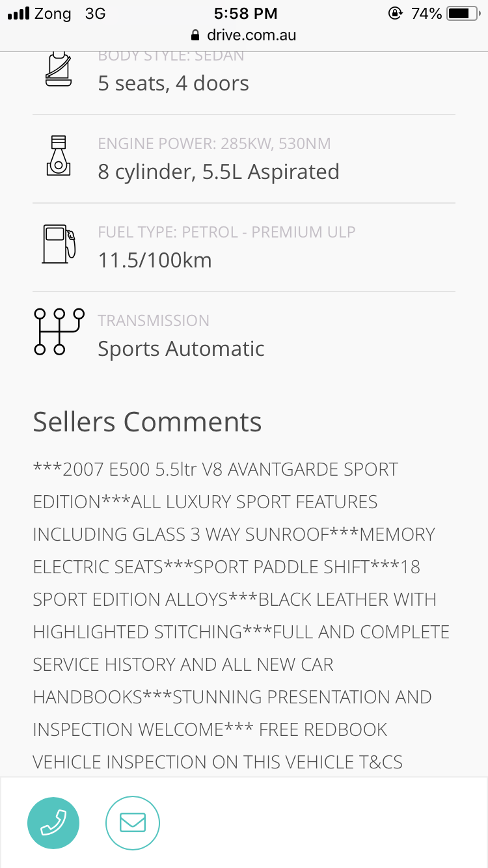Tap the rotation lock status icon
This screenshot has height=868, width=488.
click(x=395, y=13)
